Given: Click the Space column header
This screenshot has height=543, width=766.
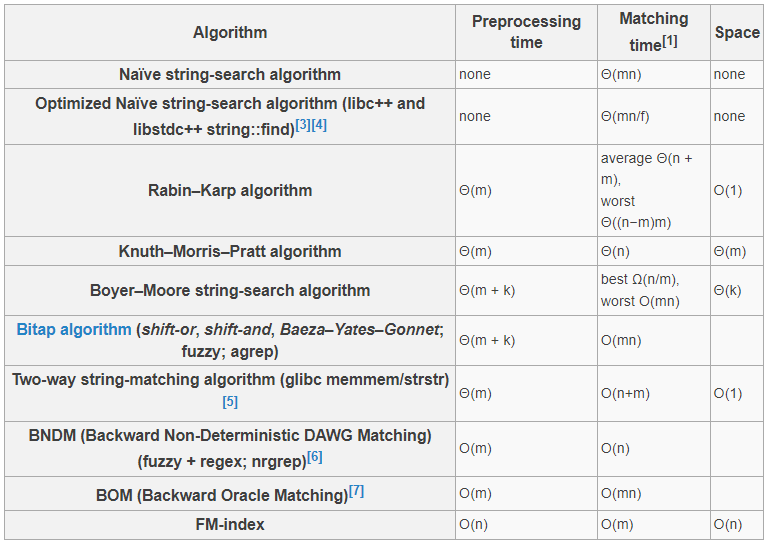Looking at the screenshot, I should click(x=737, y=32).
